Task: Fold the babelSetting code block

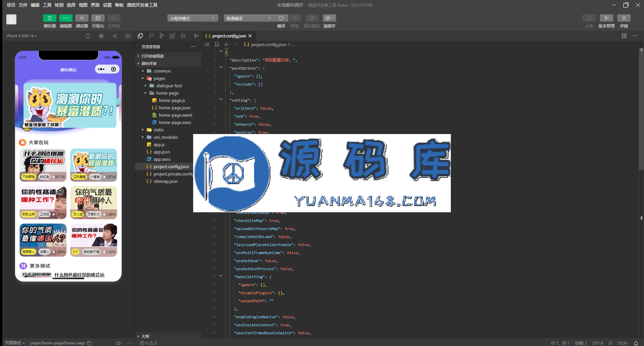Action: pyautogui.click(x=221, y=276)
